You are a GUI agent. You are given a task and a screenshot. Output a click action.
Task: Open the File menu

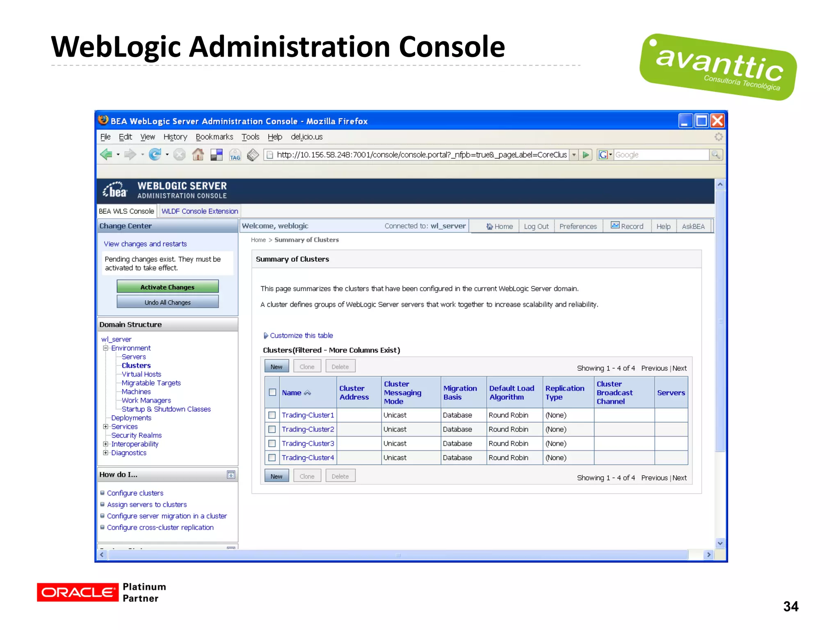click(105, 137)
